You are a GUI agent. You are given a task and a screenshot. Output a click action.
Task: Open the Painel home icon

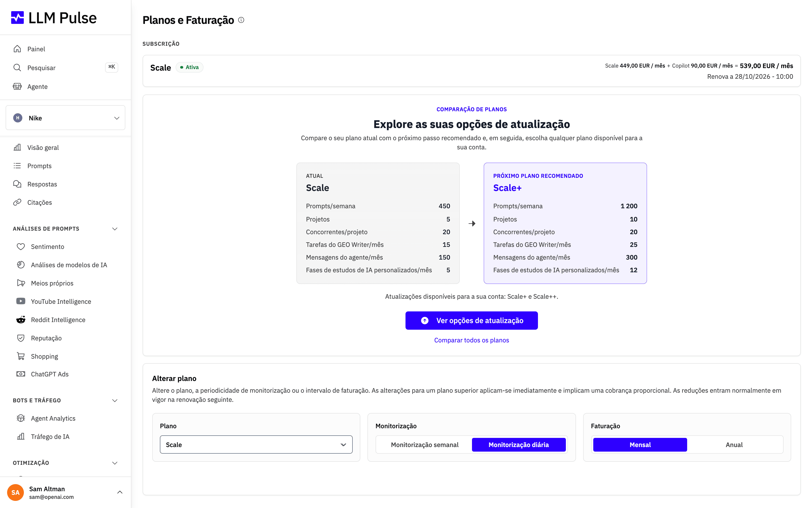pyautogui.click(x=17, y=49)
